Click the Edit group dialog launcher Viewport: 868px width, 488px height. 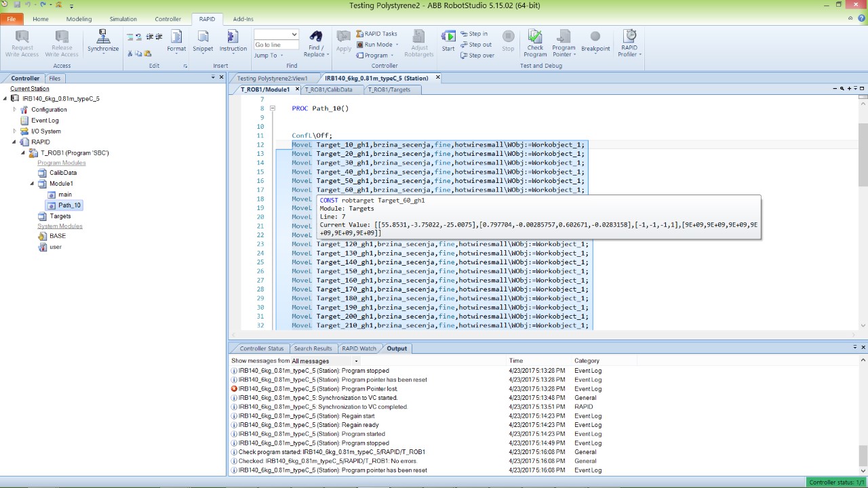[185, 66]
